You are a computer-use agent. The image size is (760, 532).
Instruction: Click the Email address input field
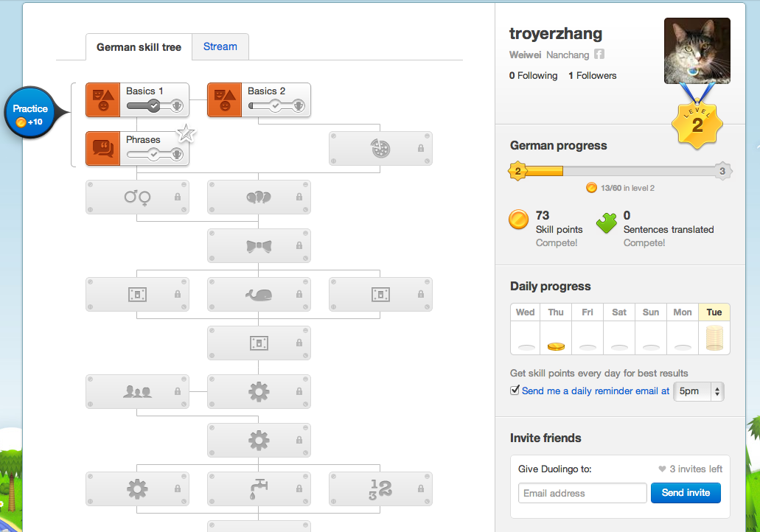[x=582, y=493]
